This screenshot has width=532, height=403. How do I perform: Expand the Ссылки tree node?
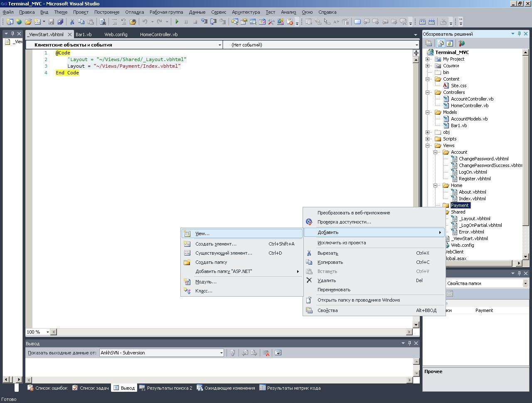pyautogui.click(x=427, y=66)
